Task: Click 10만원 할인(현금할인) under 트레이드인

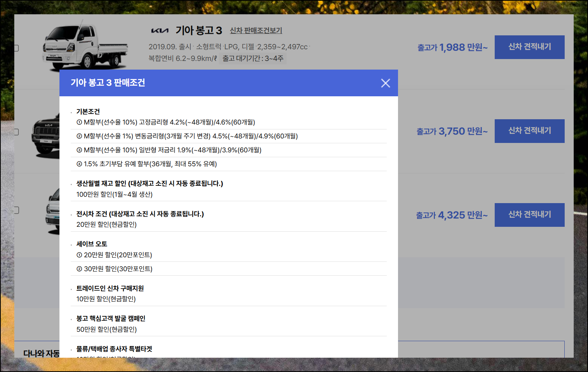Action: click(106, 299)
